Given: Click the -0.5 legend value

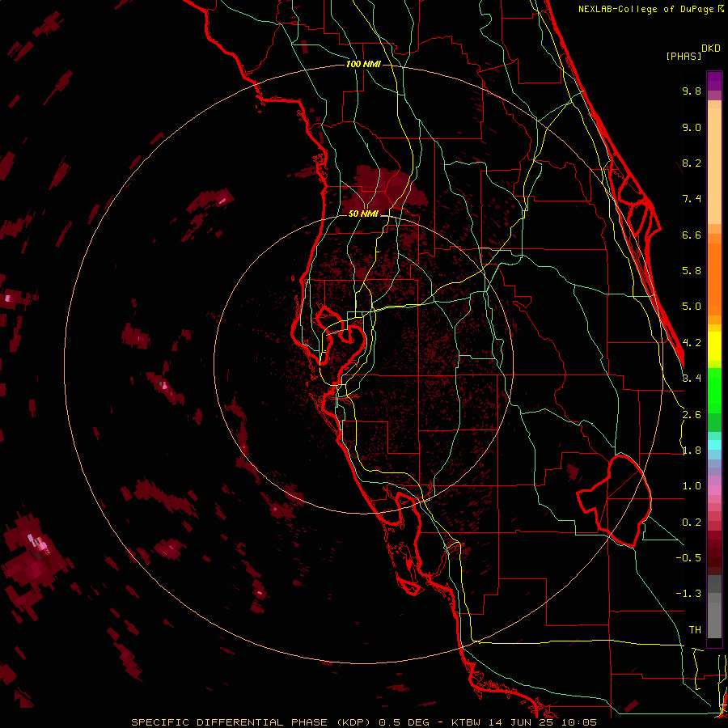Looking at the screenshot, I should (x=688, y=558).
